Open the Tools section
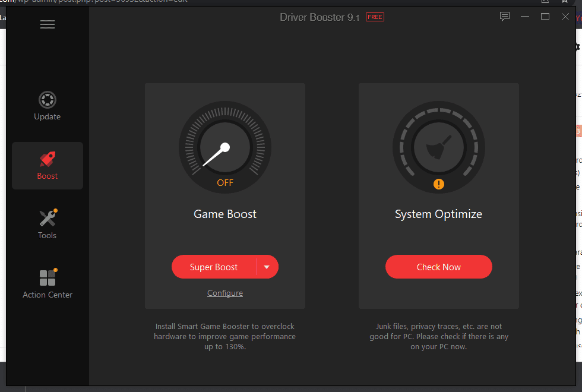 tap(47, 225)
